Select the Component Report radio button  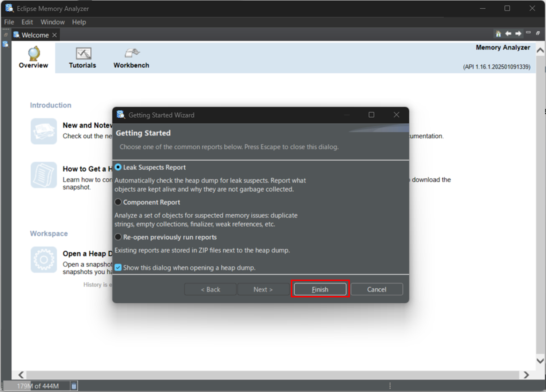click(x=118, y=202)
